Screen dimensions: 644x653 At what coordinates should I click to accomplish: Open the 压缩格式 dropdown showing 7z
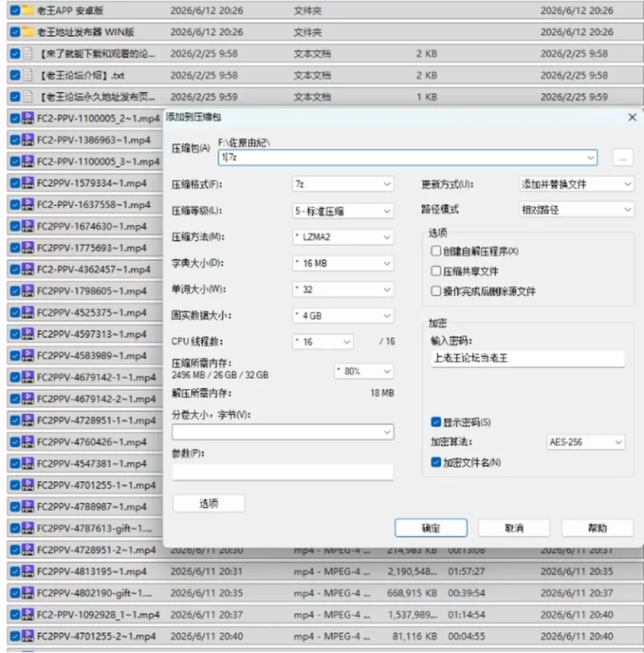(x=343, y=184)
